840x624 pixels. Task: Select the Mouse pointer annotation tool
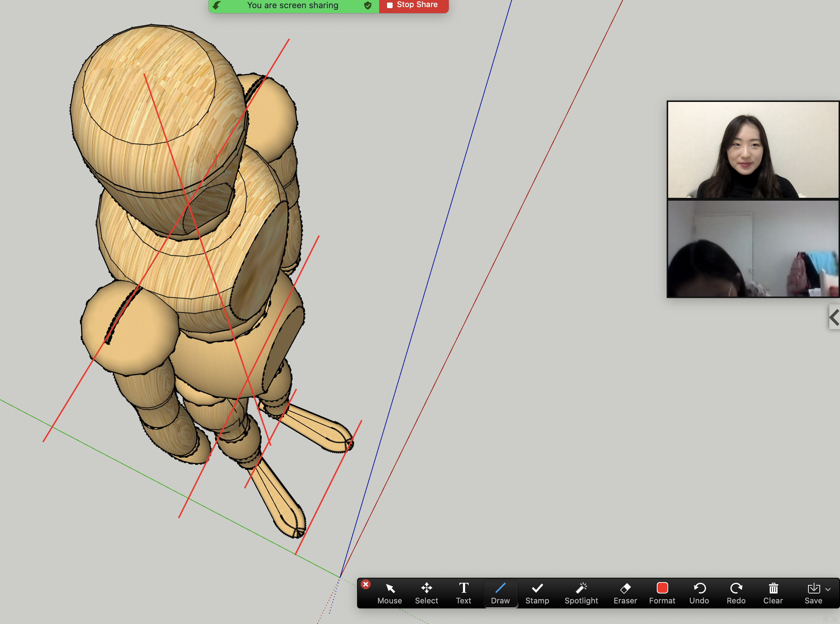coord(389,593)
